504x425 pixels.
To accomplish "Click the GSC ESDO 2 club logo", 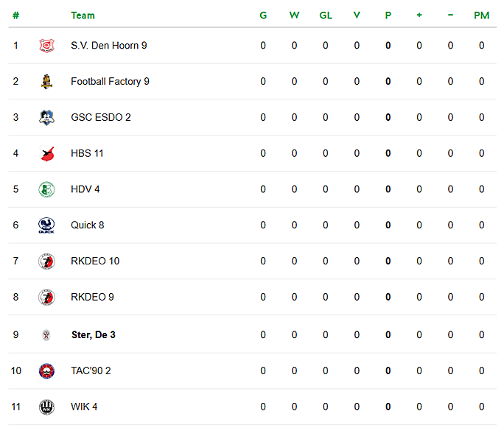I will 46,117.
